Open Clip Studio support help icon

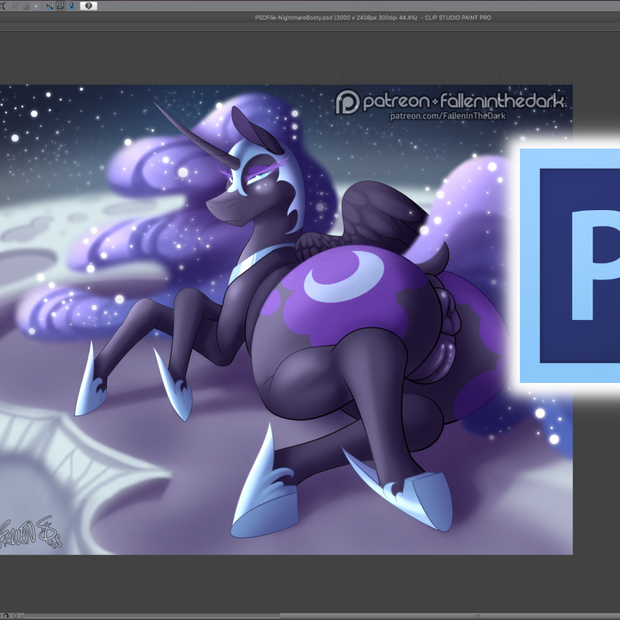click(89, 6)
